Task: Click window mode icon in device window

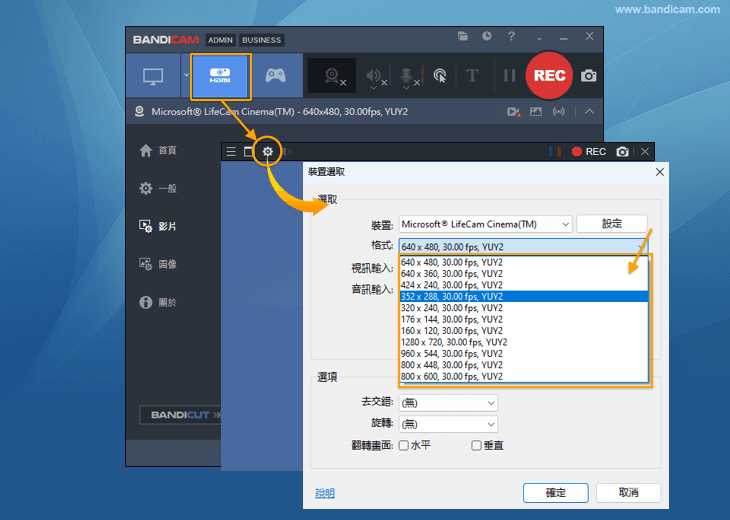Action: [249, 152]
